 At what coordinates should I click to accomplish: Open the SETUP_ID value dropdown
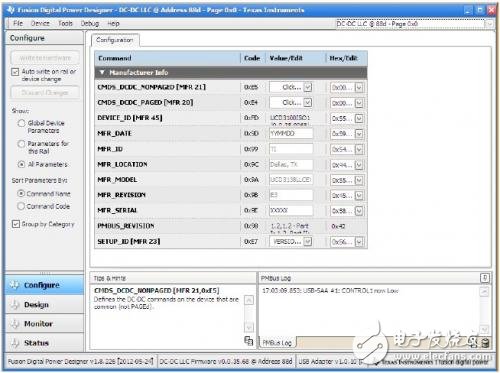(x=308, y=241)
